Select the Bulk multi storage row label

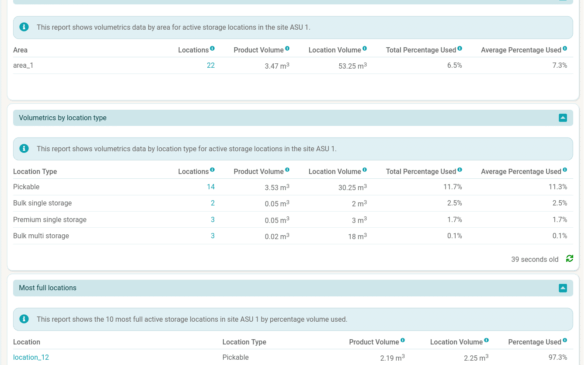point(41,236)
